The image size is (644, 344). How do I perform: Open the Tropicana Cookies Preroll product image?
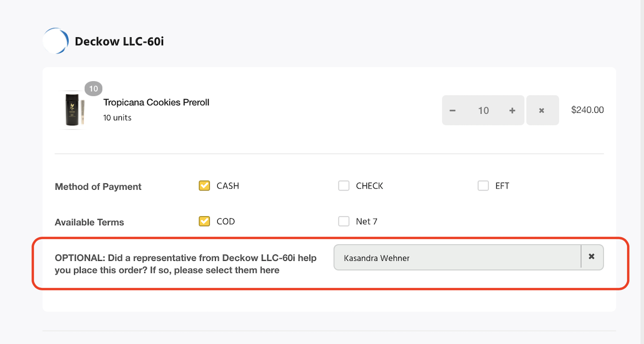click(73, 110)
